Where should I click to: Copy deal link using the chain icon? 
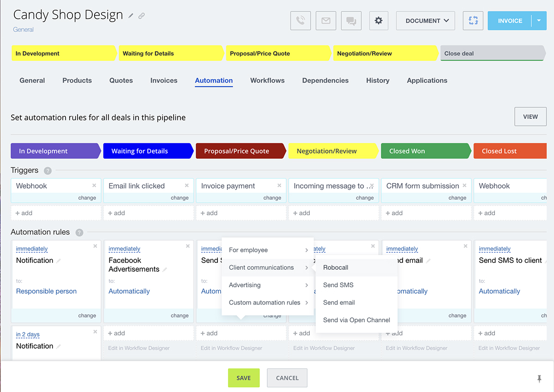pos(142,16)
